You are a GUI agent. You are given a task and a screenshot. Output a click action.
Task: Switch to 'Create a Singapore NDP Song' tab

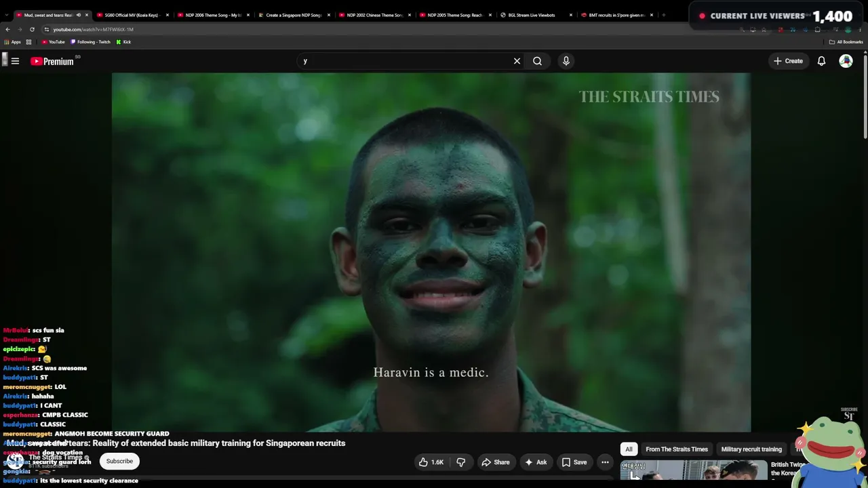(x=293, y=15)
